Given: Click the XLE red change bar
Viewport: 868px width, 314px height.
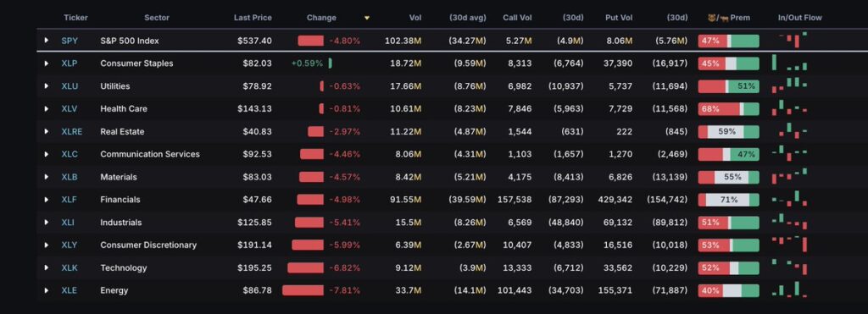Looking at the screenshot, I should click(303, 290).
